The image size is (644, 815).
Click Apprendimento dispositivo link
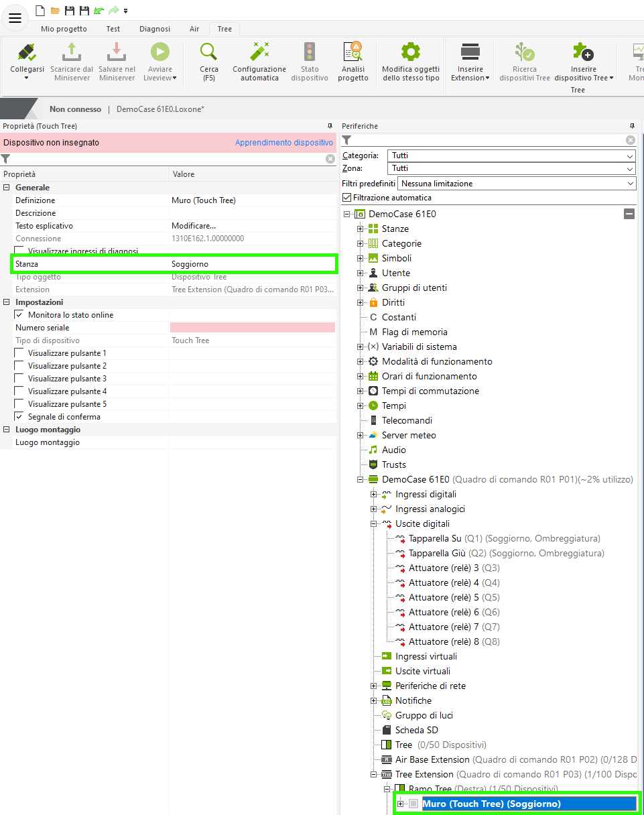pos(283,143)
